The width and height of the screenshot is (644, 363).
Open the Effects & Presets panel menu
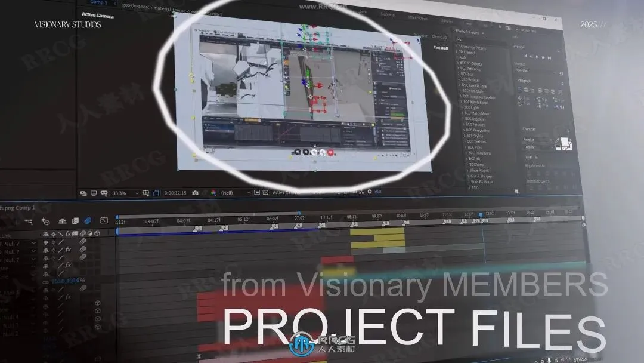482,33
